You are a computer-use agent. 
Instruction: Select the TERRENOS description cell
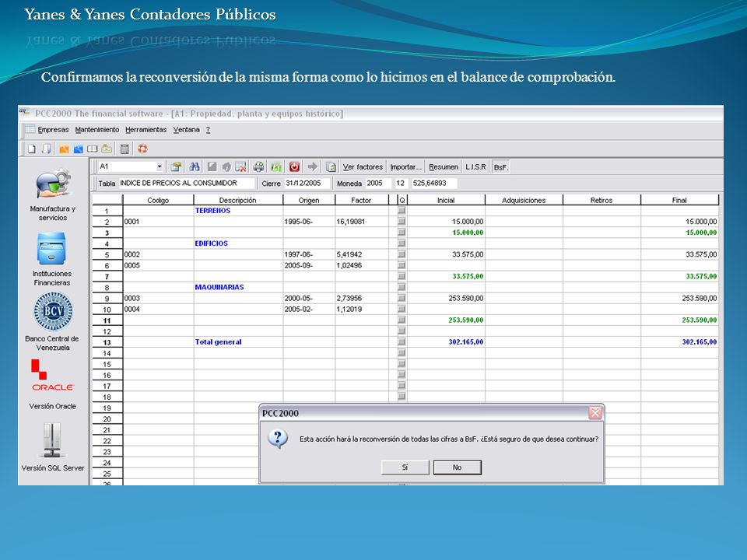[x=239, y=211]
